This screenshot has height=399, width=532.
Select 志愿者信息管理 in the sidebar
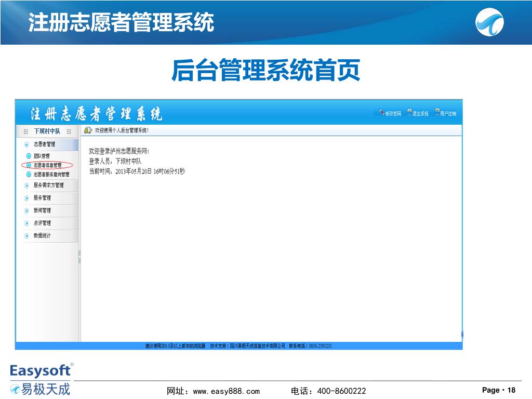coord(47,165)
